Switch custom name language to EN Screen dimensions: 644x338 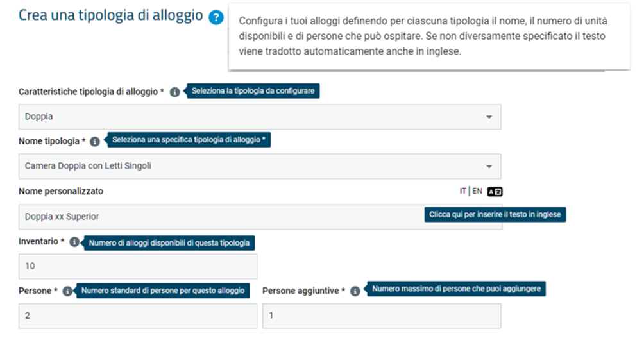(477, 191)
